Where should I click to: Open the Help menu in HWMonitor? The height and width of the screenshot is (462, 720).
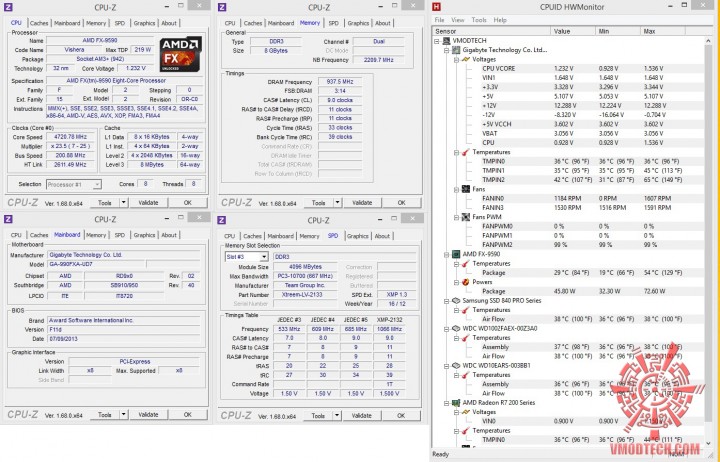500,20
